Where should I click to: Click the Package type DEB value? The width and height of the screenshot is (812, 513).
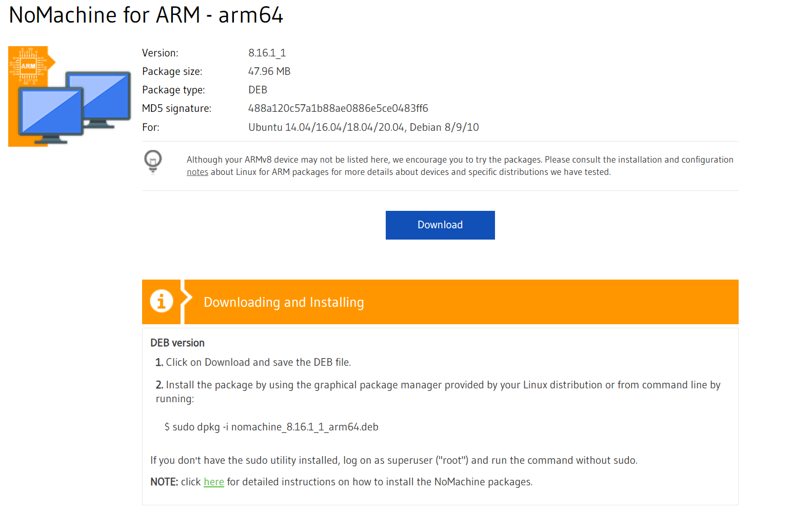point(258,90)
